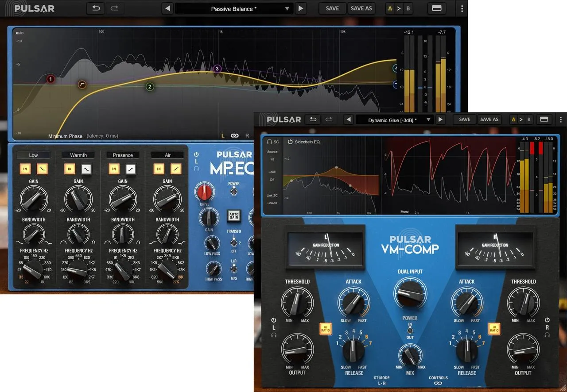Click the redo arrow in VM-COMP header
The image size is (567, 392).
pos(329,119)
